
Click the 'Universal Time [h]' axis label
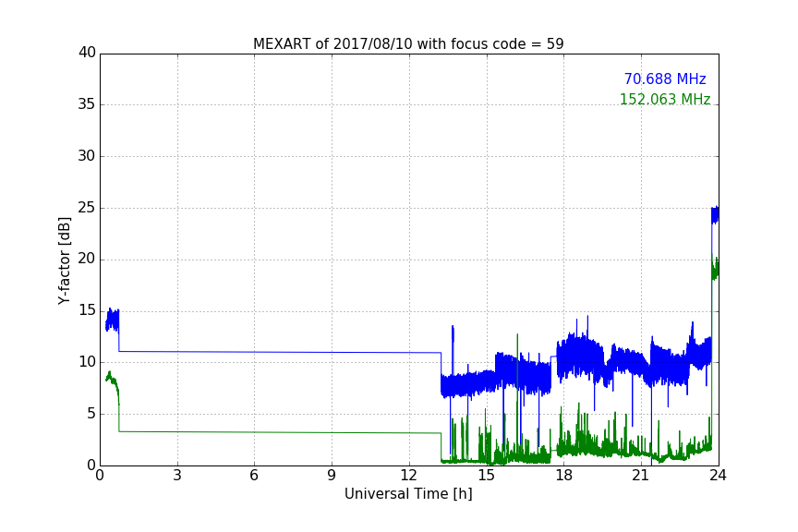(x=408, y=494)
